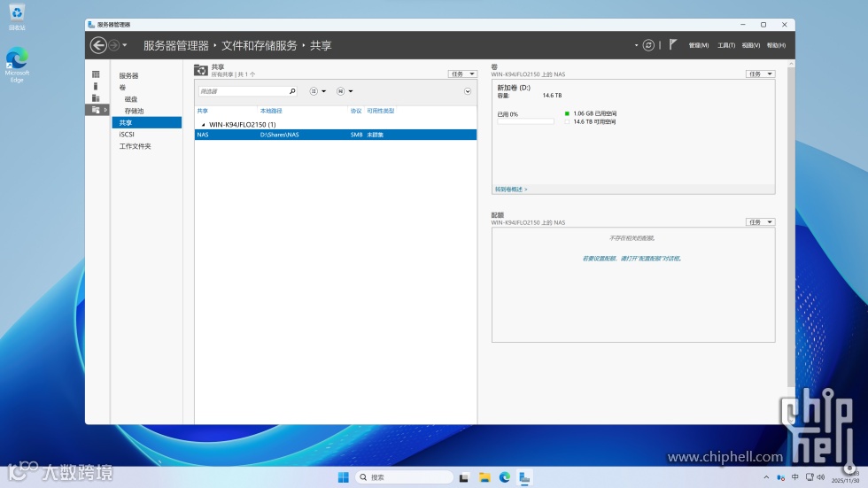
Task: Click the 已用 0% usage progress bar
Action: pyautogui.click(x=525, y=121)
